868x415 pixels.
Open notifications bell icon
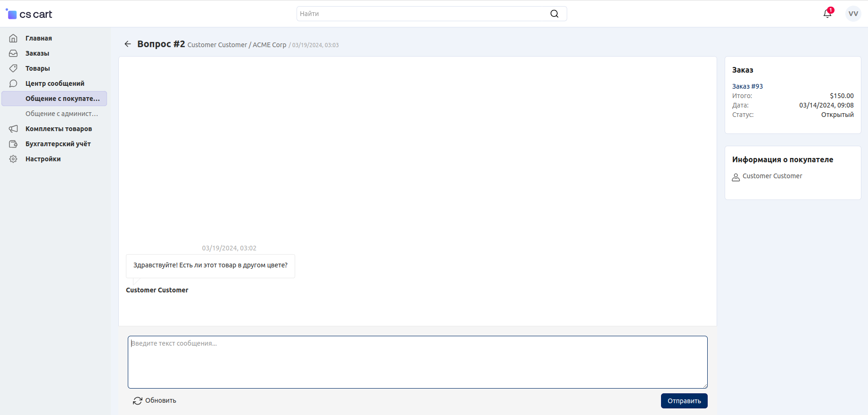coord(827,14)
